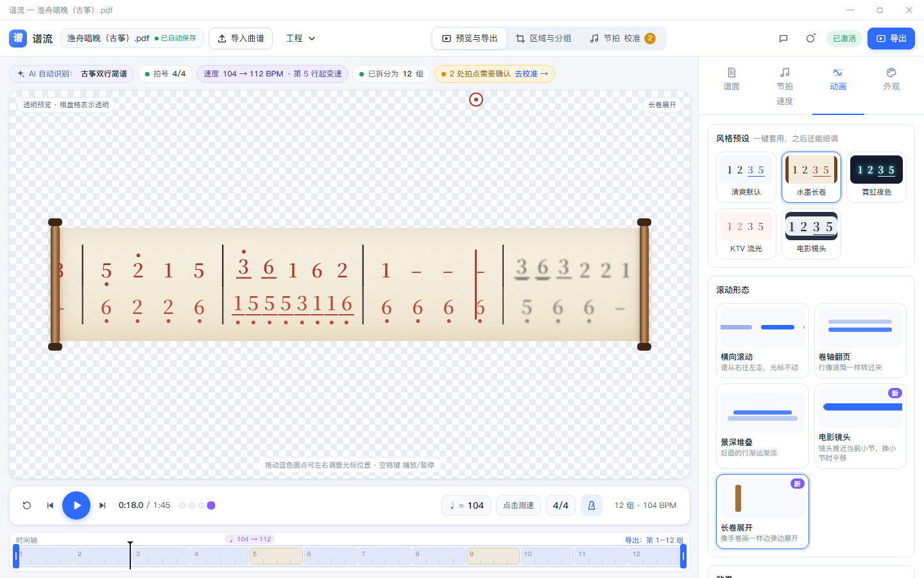Image resolution: width=924 pixels, height=578 pixels.
Task: Choose the 景深堆叠 scroll form
Action: [x=762, y=426]
